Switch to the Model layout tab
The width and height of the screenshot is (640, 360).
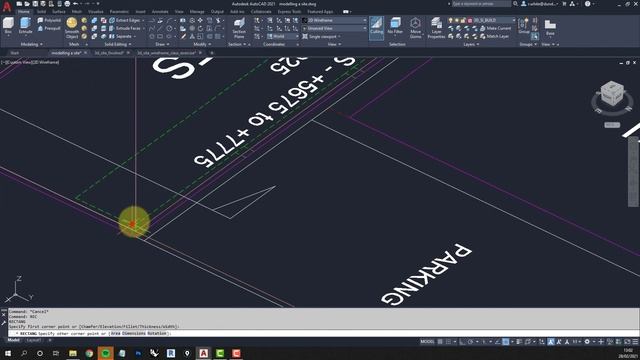click(x=13, y=340)
